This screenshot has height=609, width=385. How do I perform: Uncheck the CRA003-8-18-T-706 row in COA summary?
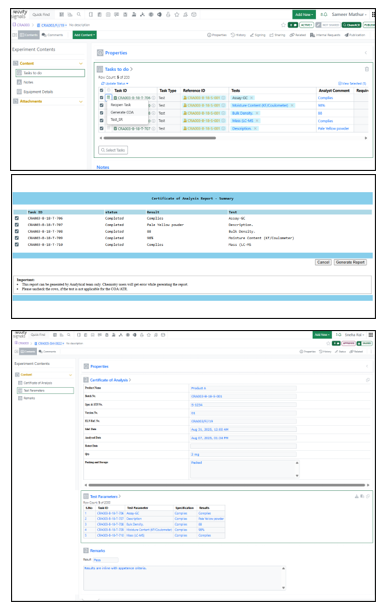tap(17, 218)
